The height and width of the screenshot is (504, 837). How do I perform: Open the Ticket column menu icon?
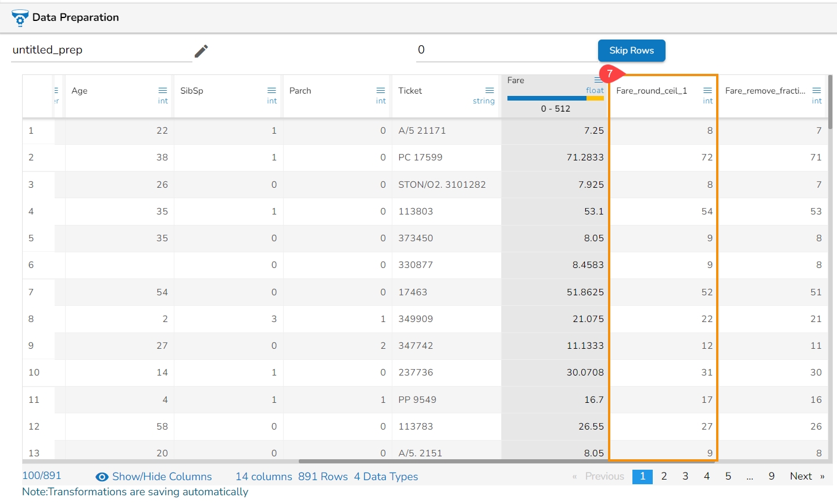[489, 91]
